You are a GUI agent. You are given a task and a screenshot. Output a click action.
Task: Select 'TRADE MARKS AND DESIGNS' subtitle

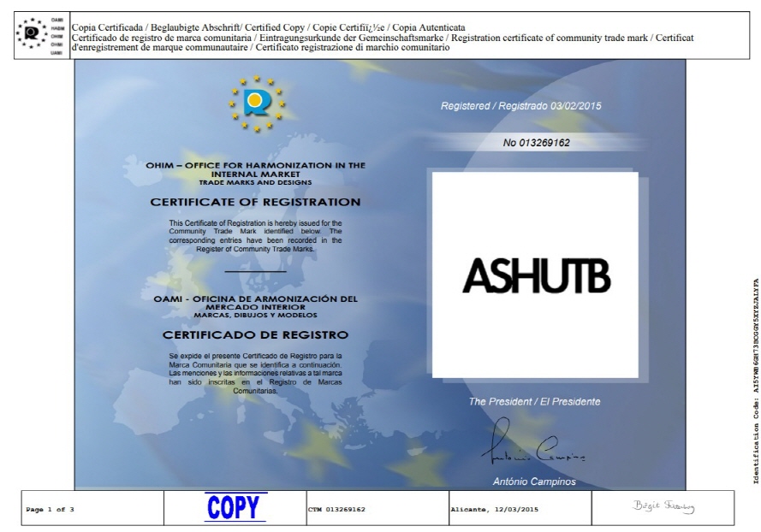coord(255,182)
